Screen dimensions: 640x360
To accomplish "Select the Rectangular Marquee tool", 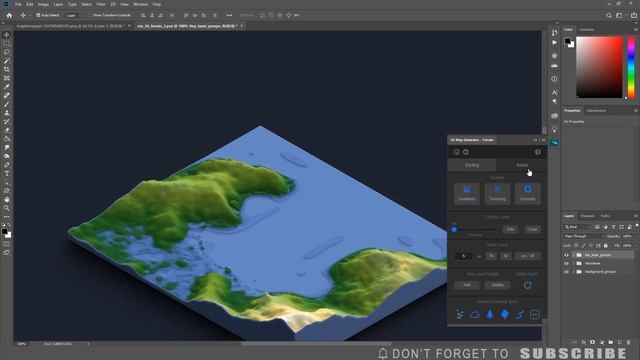I will point(7,44).
